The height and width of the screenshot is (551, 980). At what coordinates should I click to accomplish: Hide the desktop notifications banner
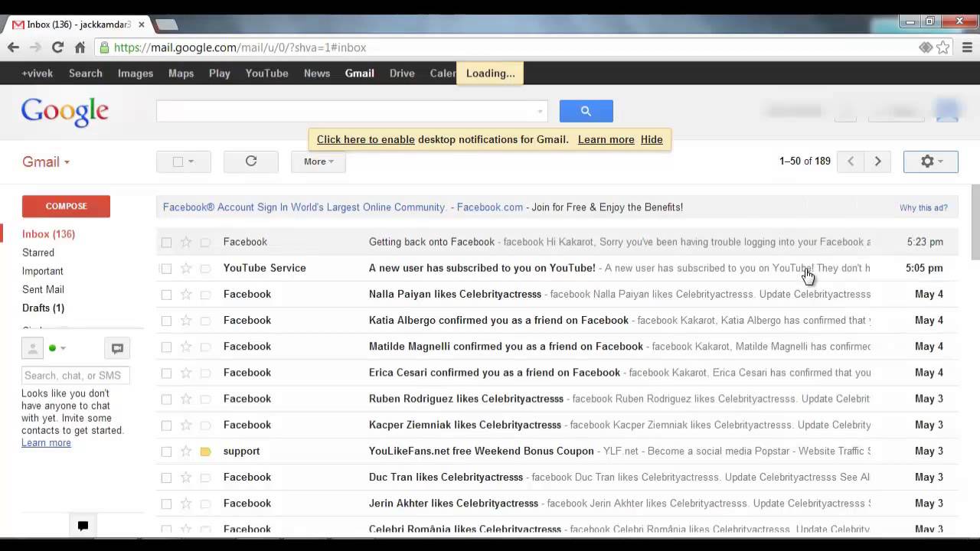[652, 139]
